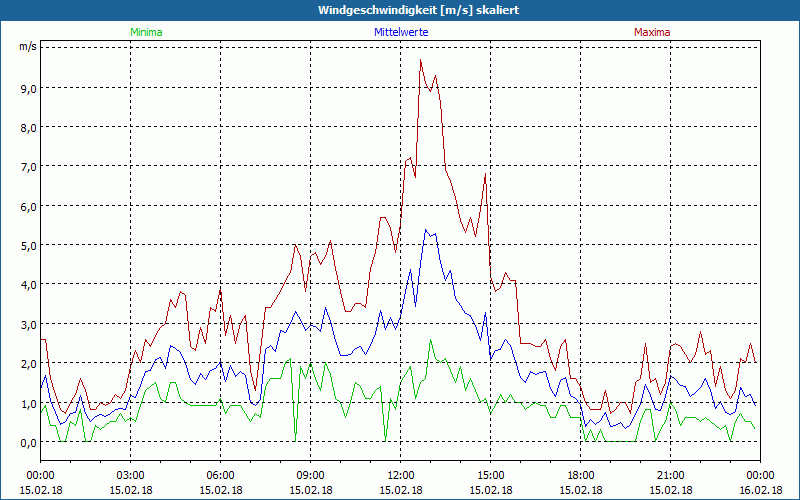
Task: Click the 6,0 y-axis value
Action: (x=28, y=207)
